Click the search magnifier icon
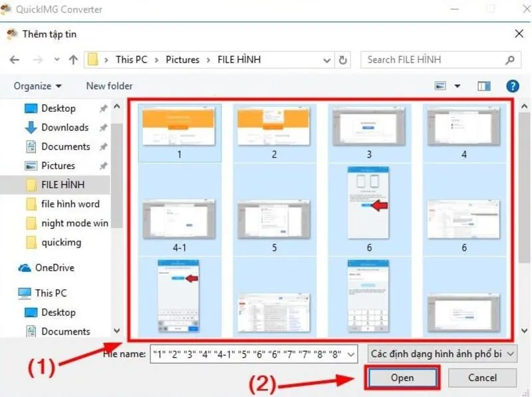This screenshot has height=397, width=532. [509, 60]
